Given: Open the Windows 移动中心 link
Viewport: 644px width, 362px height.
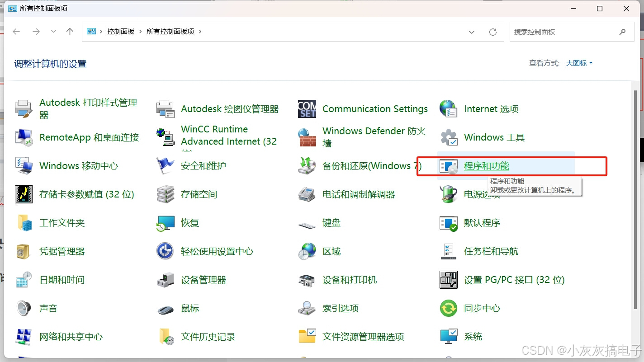Looking at the screenshot, I should [79, 166].
